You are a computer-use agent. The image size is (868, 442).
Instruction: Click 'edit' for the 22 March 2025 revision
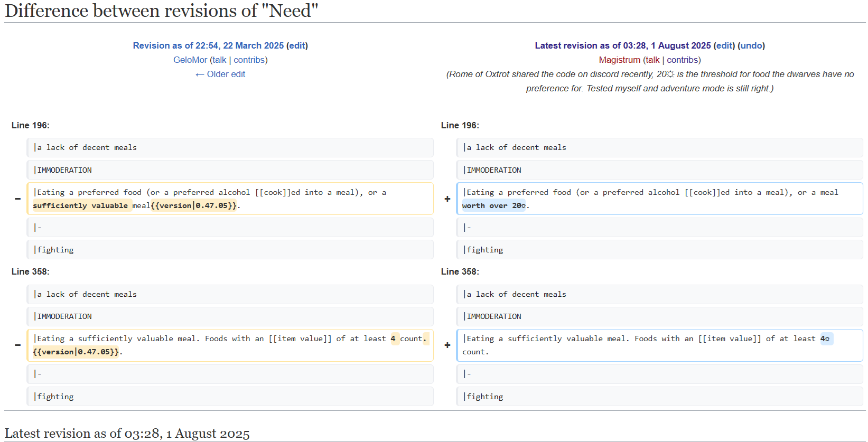point(297,45)
